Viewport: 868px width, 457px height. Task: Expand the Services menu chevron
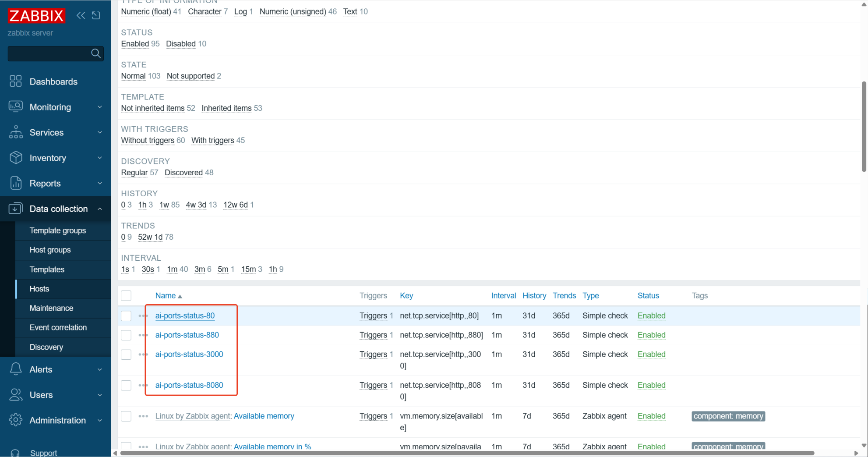coord(100,132)
